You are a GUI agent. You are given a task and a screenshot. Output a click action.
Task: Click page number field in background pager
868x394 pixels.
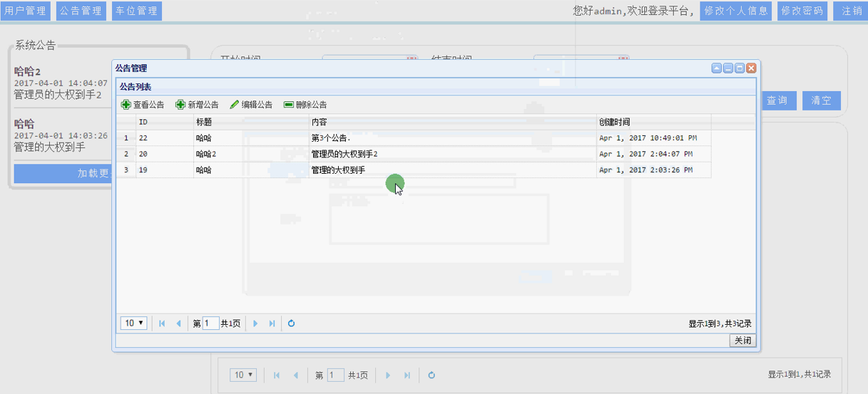(336, 375)
